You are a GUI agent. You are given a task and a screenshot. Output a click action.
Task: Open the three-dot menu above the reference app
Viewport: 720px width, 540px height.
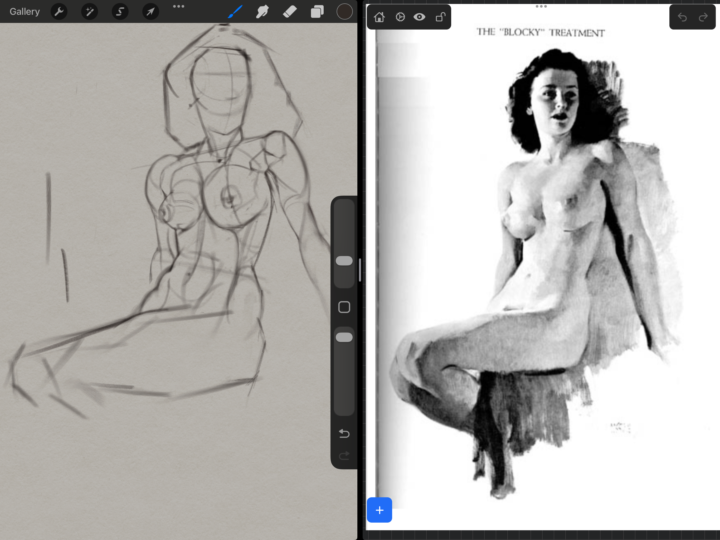tap(541, 6)
